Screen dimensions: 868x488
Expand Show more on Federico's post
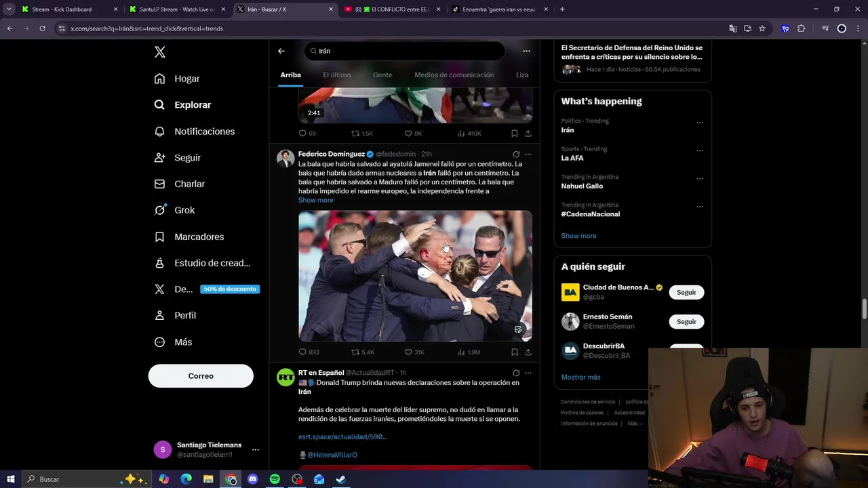316,200
